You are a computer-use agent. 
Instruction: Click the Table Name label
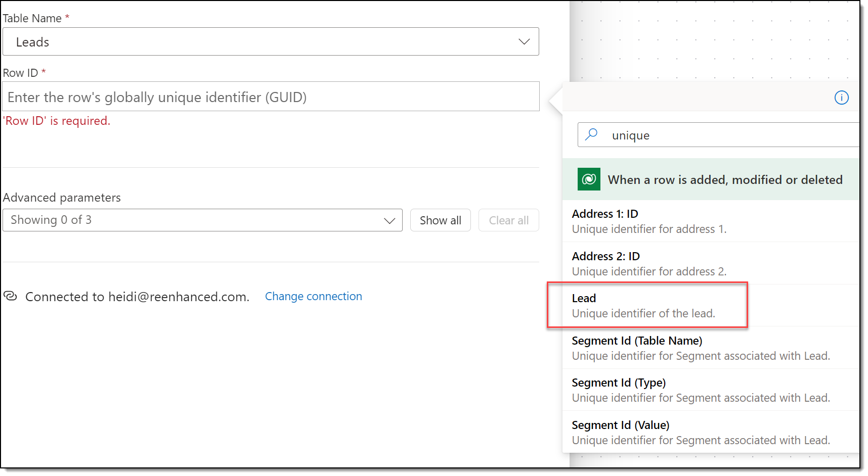[32, 18]
